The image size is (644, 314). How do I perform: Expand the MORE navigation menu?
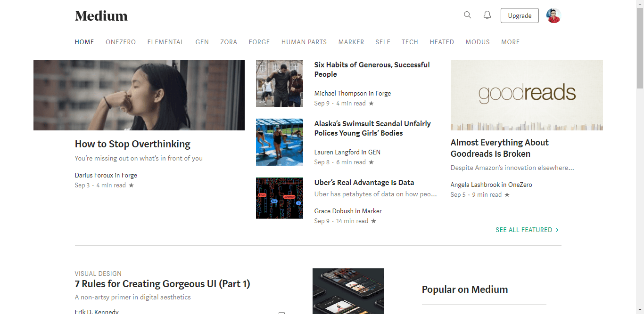pyautogui.click(x=511, y=42)
